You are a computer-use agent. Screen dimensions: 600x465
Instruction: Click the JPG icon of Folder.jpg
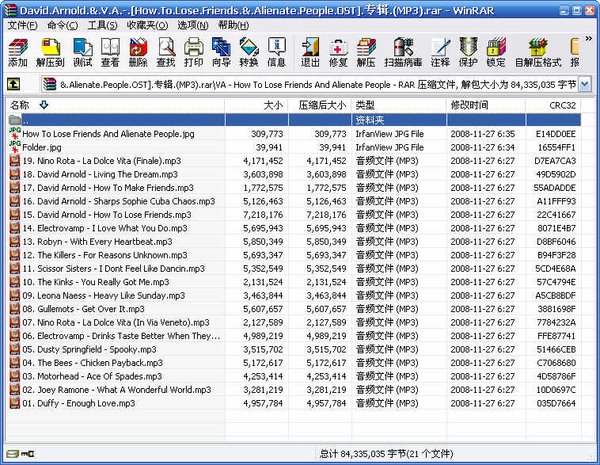pos(15,147)
